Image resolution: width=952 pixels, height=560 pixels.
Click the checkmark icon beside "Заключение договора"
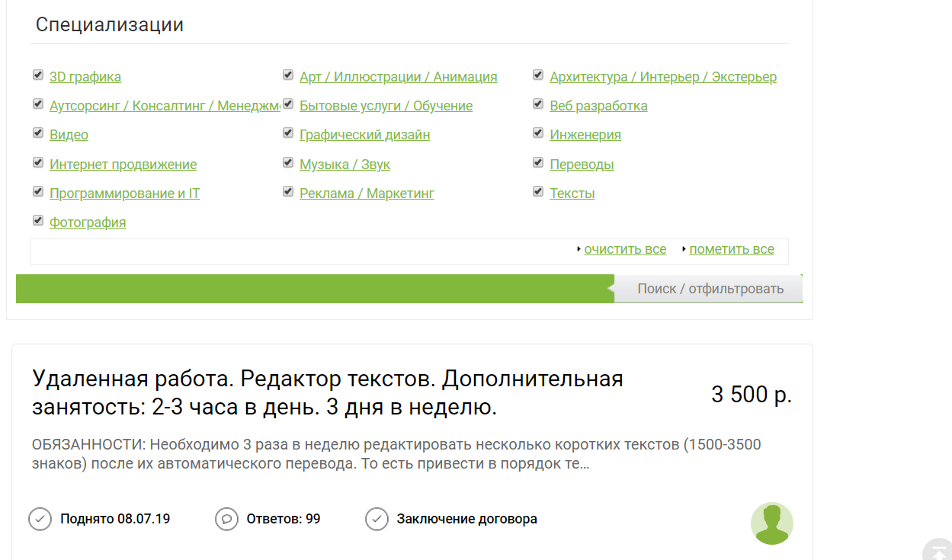point(376,519)
